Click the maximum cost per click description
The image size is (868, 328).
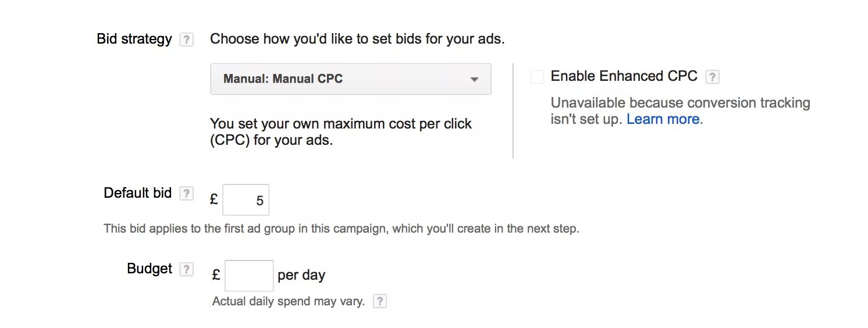pos(340,132)
